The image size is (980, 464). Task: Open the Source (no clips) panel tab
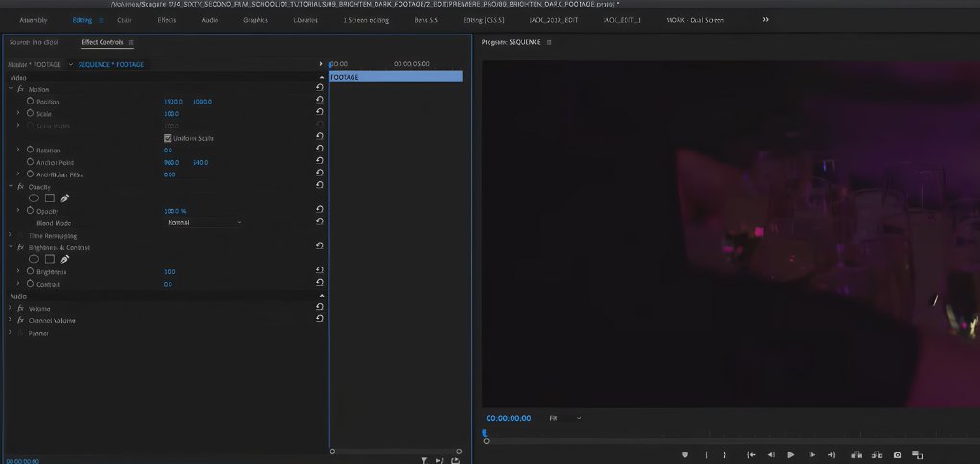[34, 42]
